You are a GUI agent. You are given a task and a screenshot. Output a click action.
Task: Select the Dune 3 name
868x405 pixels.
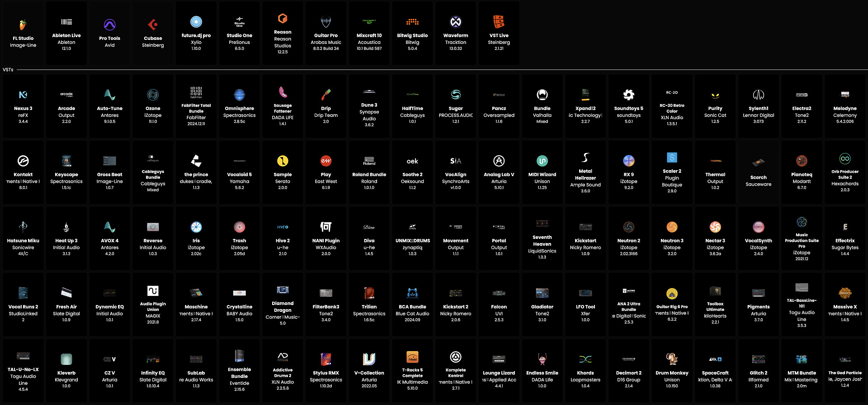tap(369, 105)
